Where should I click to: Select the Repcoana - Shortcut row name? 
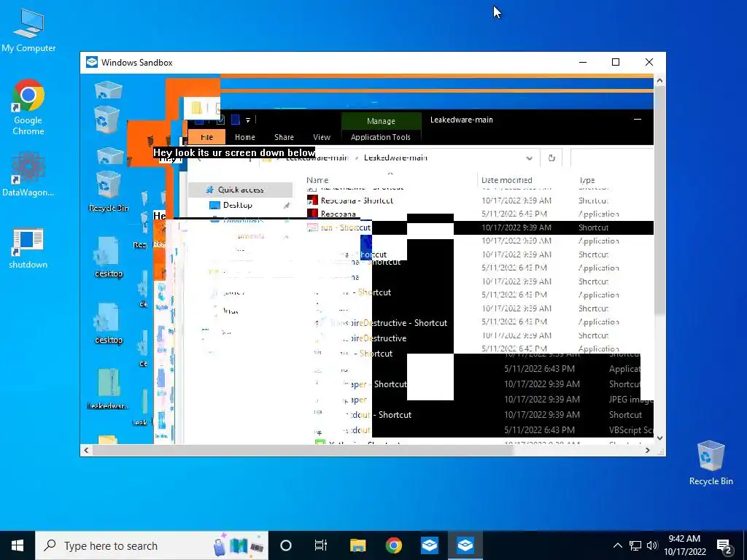tap(357, 201)
